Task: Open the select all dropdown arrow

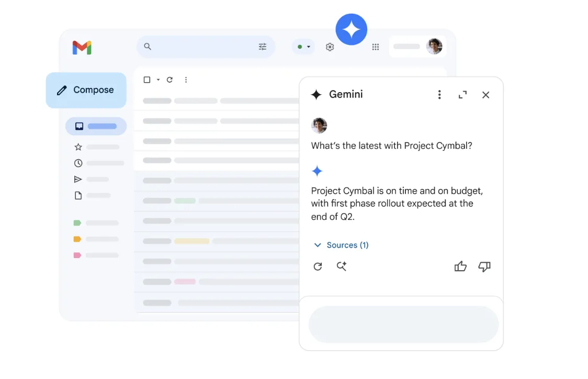Action: [158, 80]
